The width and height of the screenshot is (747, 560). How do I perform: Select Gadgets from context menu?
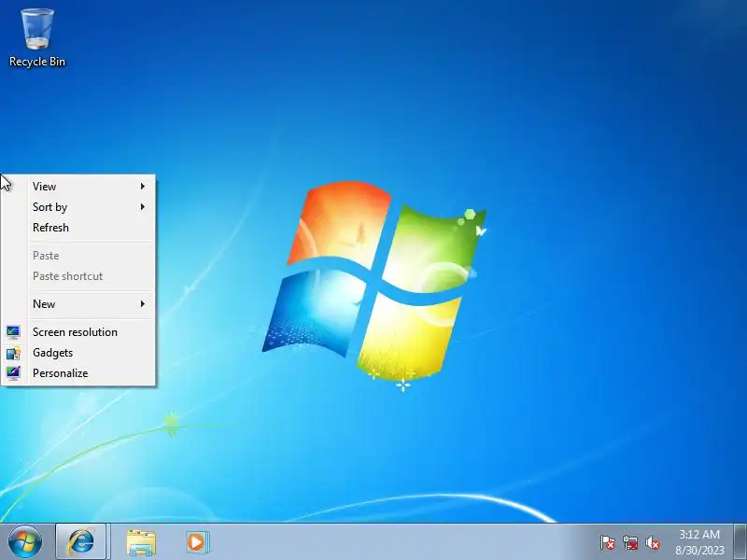[x=78, y=353]
